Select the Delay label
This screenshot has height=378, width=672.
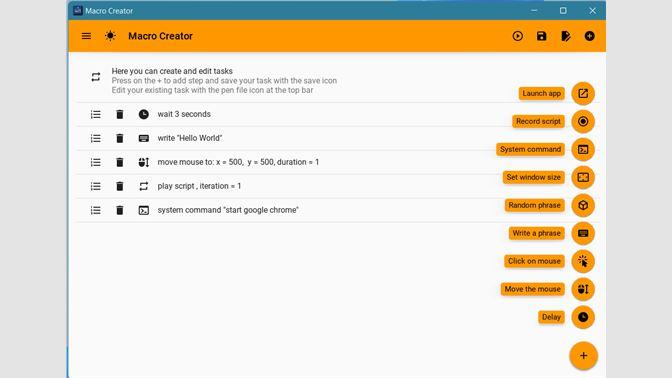click(551, 317)
